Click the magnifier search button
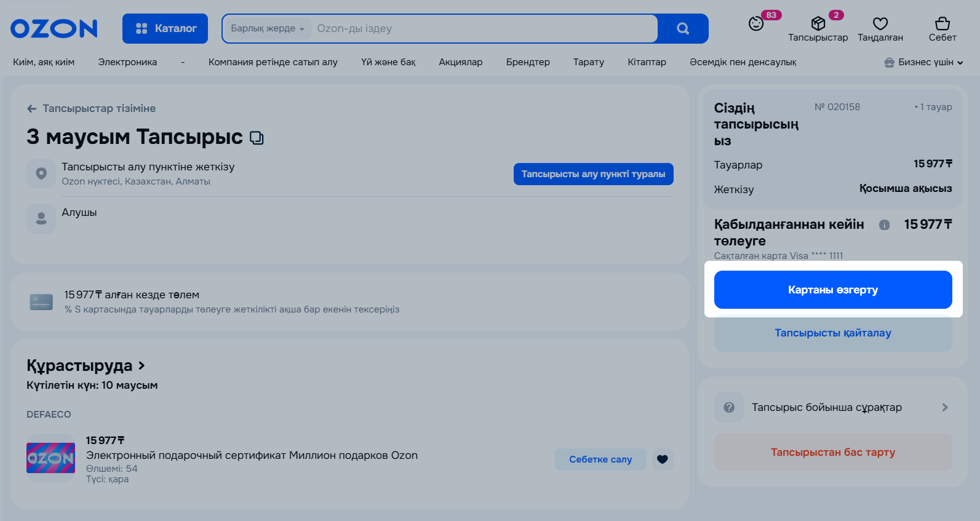This screenshot has width=980, height=521. click(x=683, y=28)
